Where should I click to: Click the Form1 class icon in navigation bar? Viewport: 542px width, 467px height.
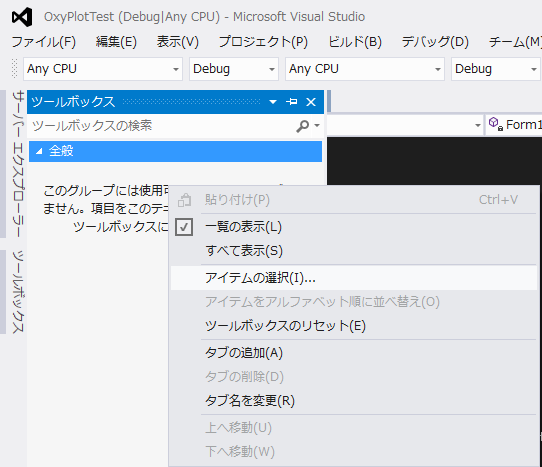click(495, 124)
